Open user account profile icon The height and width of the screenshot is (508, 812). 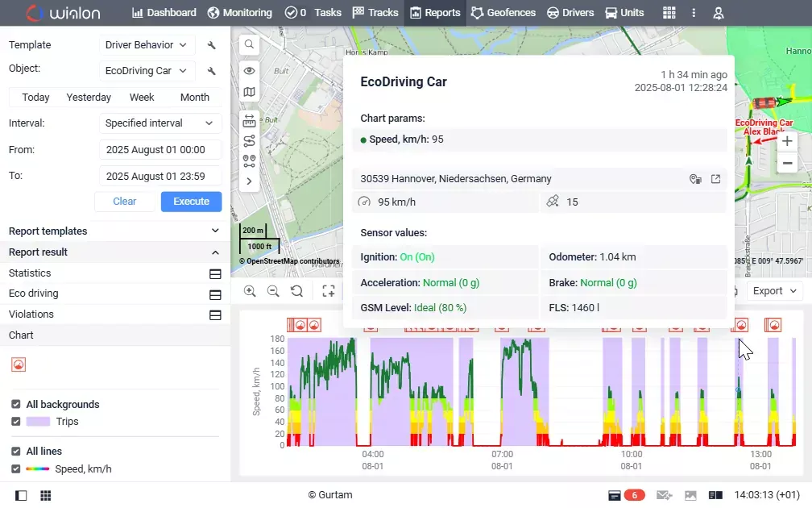(719, 13)
